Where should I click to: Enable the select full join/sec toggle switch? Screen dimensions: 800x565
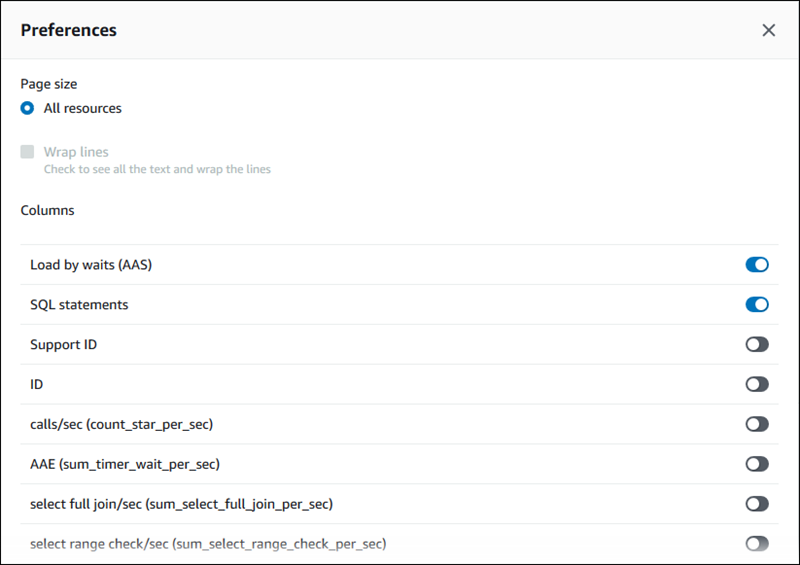(x=757, y=504)
